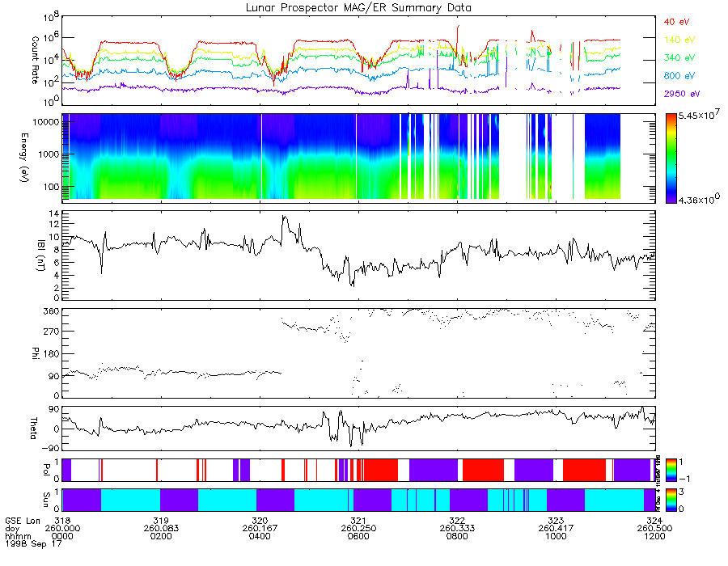This screenshot has height=566, width=728.
Task: Select the red '40 eV' legend label
Action: pyautogui.click(x=676, y=22)
